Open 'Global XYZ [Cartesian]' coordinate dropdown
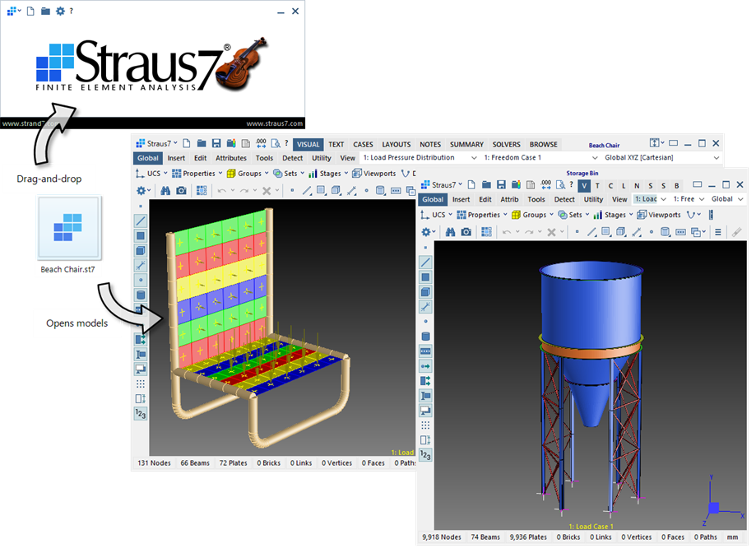The height and width of the screenshot is (553, 756). click(x=661, y=158)
